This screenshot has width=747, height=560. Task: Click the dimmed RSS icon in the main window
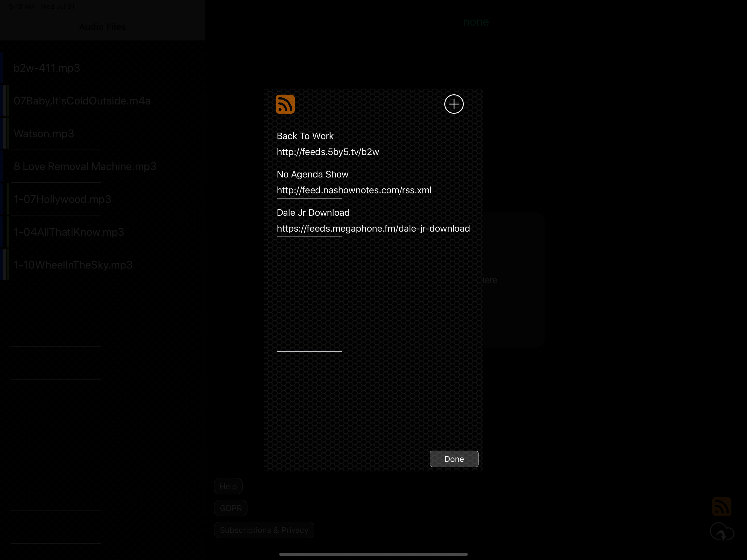(x=722, y=506)
